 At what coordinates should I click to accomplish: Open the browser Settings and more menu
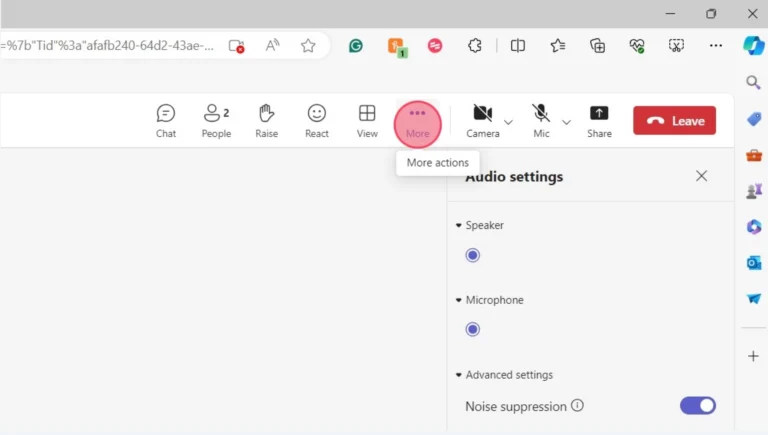click(x=716, y=46)
